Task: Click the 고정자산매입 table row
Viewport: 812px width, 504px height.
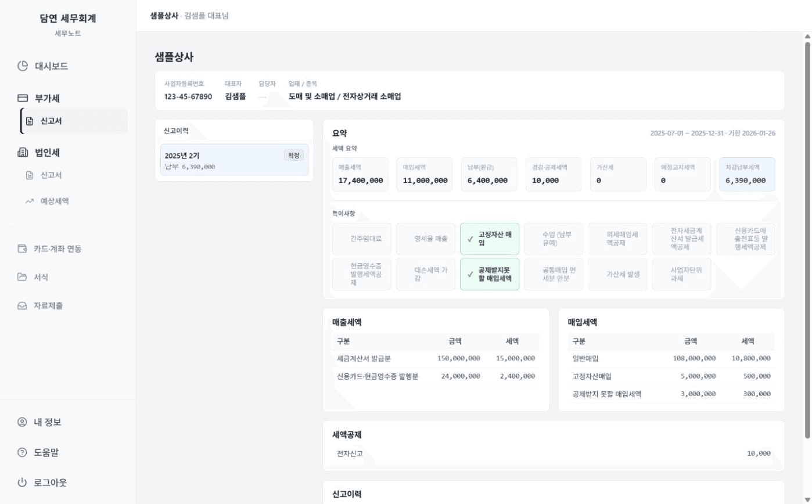Action: coord(671,376)
